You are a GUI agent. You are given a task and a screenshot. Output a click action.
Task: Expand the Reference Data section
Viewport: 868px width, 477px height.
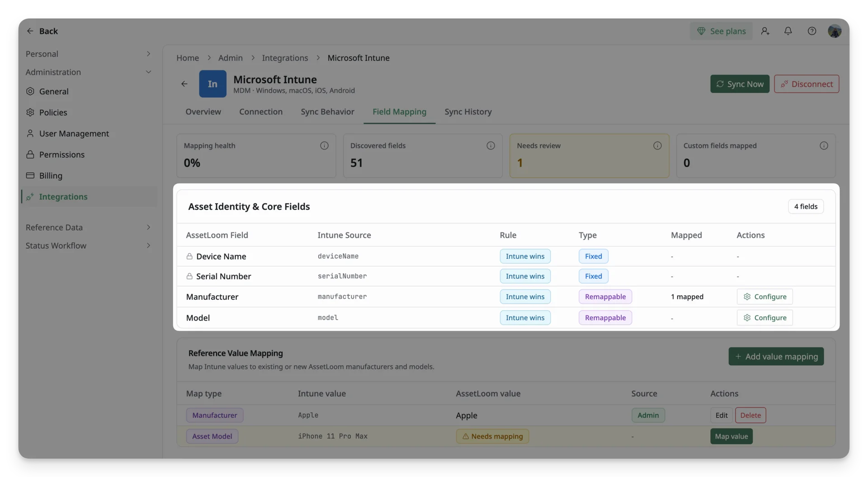88,227
